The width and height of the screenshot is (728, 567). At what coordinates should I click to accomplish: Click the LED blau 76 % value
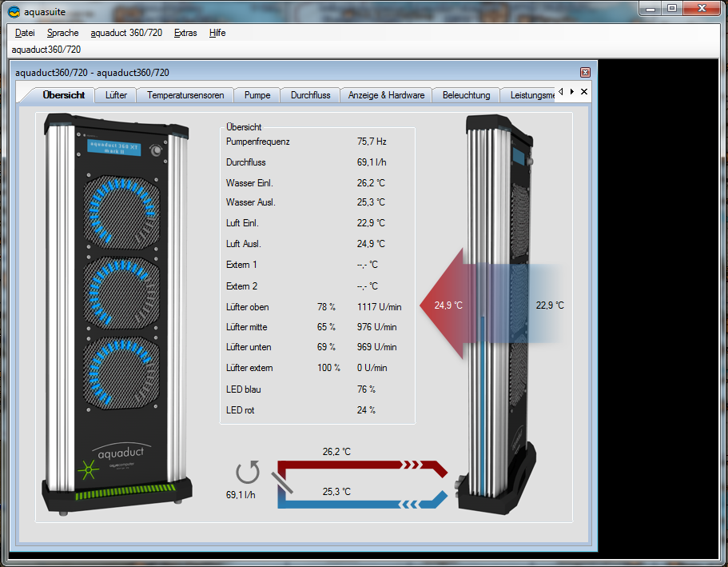366,389
